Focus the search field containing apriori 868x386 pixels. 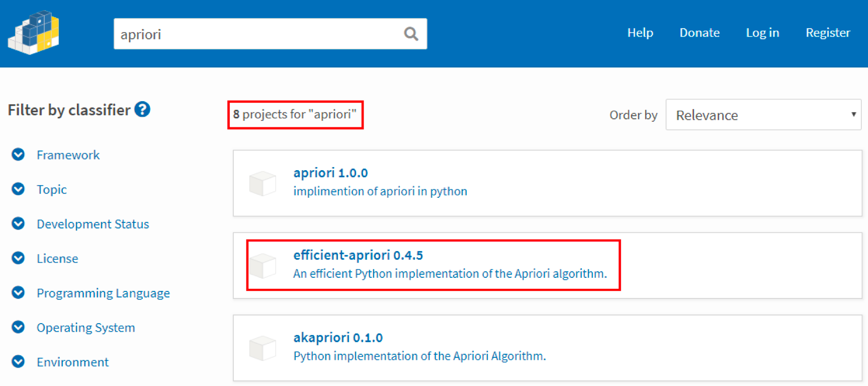[x=256, y=34]
